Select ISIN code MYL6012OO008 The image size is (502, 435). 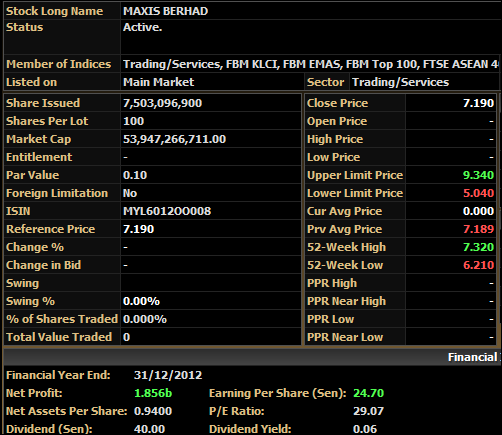point(167,211)
